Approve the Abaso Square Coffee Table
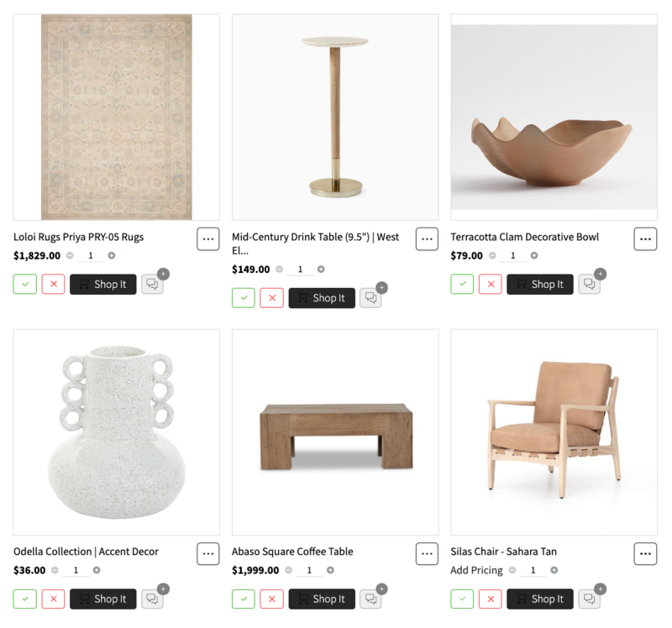Image resolution: width=672 pixels, height=628 pixels. (x=244, y=599)
